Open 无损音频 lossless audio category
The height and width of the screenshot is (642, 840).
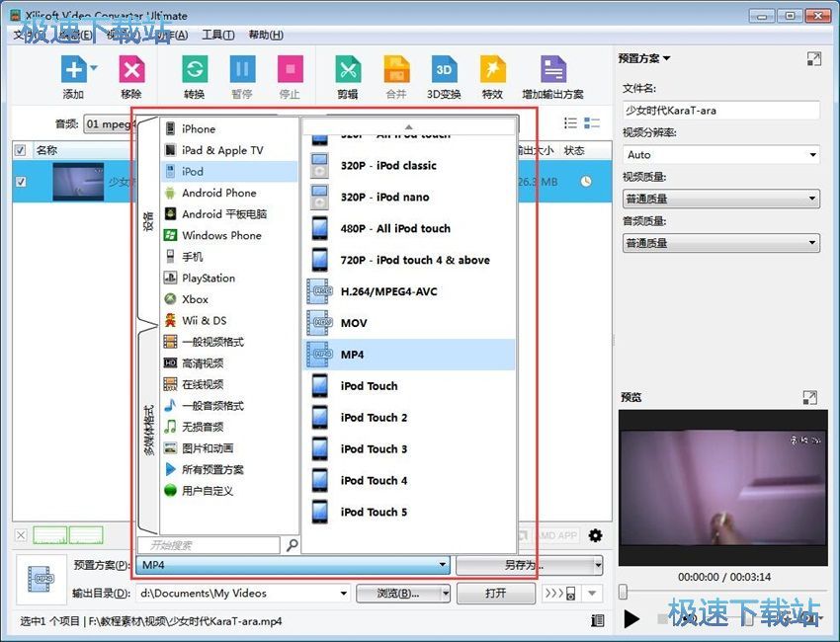click(228, 427)
